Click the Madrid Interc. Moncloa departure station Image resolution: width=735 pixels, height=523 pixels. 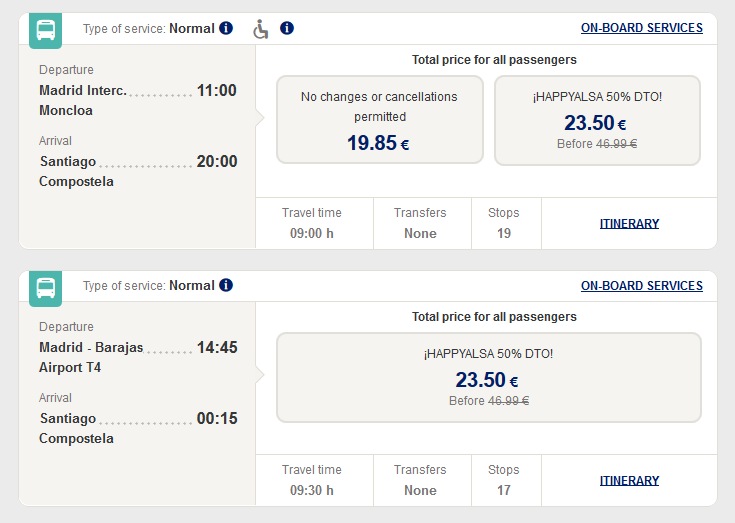point(83,100)
